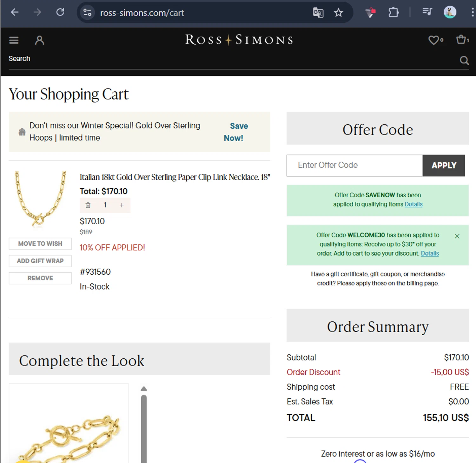The height and width of the screenshot is (463, 476).
Task: Click MOVE TO WISH button
Action: 40,244
